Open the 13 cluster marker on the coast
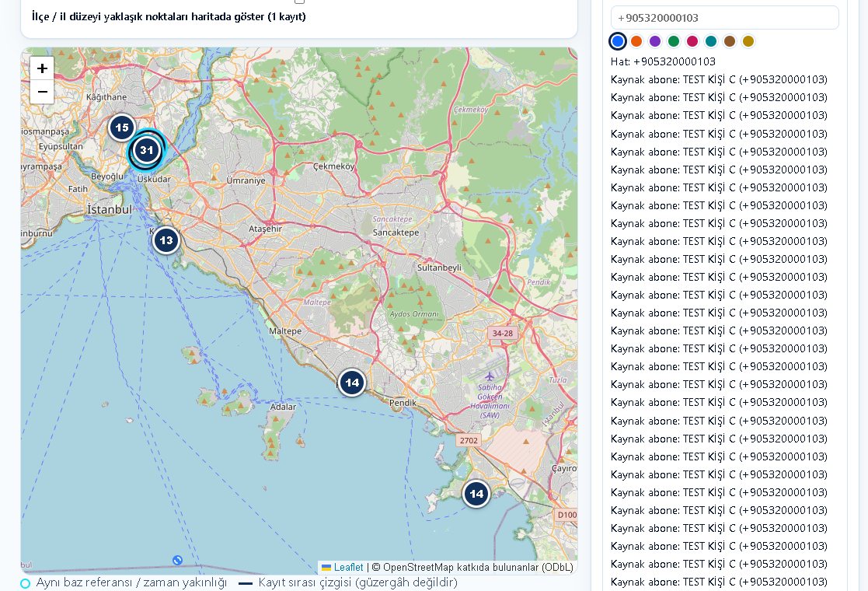The width and height of the screenshot is (868, 591). [x=166, y=240]
